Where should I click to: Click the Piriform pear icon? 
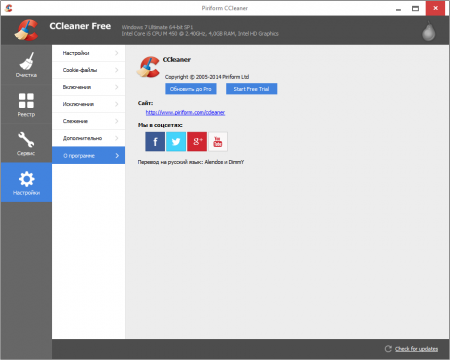coord(429,31)
